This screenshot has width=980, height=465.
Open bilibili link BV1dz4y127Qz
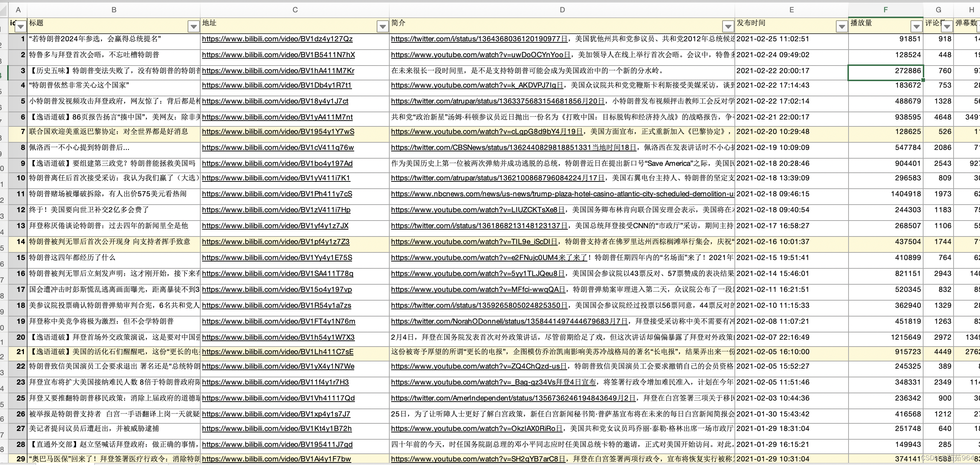point(277,39)
